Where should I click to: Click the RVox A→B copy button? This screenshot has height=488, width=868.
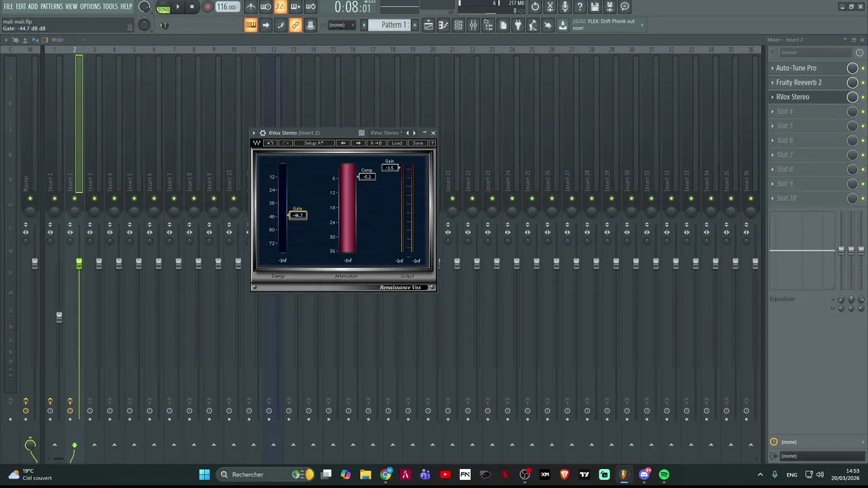coord(376,143)
